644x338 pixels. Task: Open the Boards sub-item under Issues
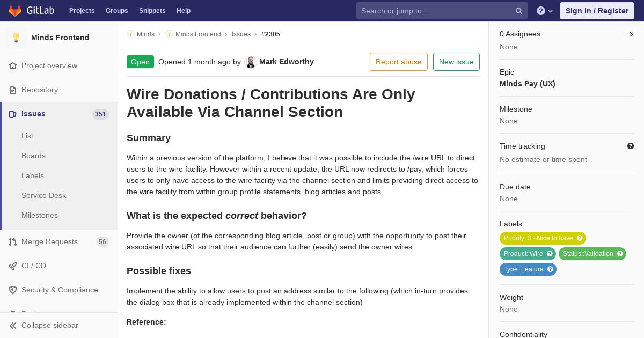(x=33, y=156)
